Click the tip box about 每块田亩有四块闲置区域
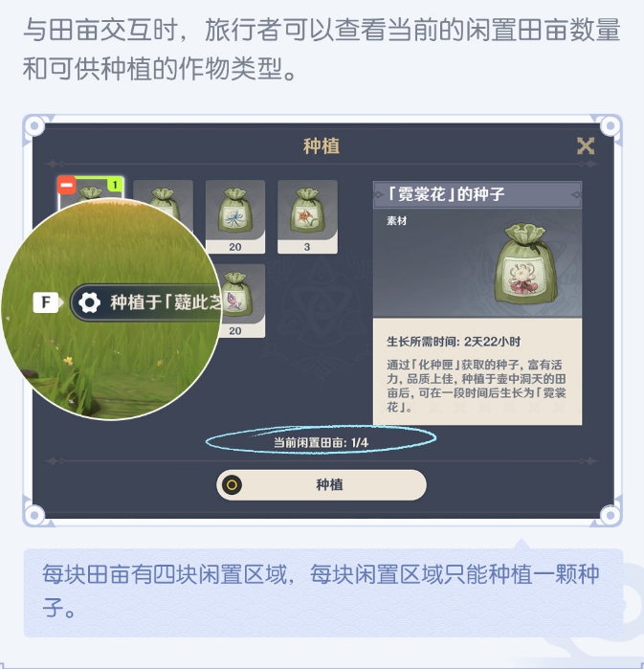Screen dimensions: 644x669 point(323,592)
